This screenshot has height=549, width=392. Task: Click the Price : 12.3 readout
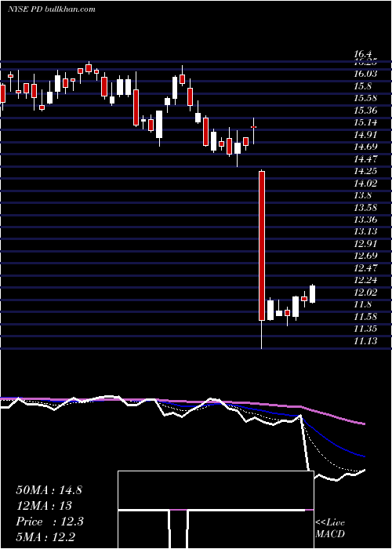(x=49, y=522)
